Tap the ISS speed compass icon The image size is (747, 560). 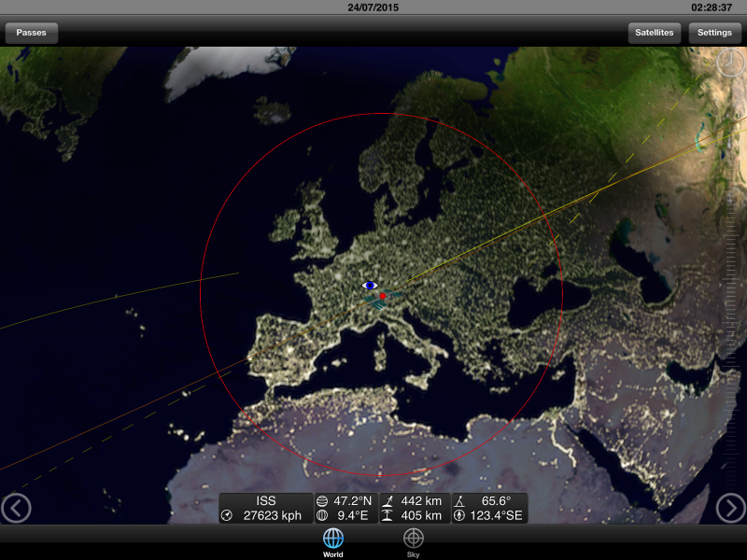[x=227, y=515]
